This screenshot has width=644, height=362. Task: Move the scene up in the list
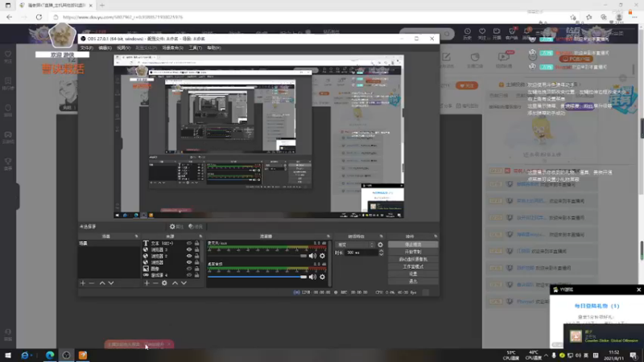tap(102, 283)
